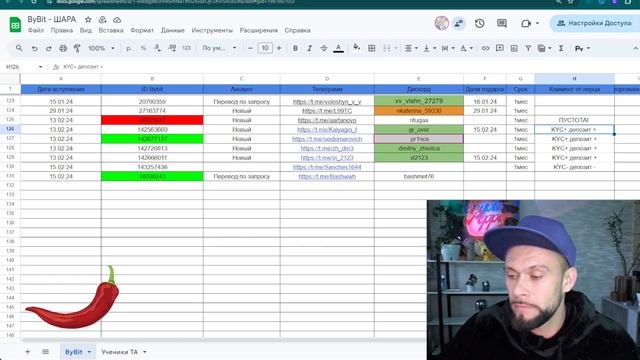Open the name box dropdown arrow
This screenshot has height=360, width=640.
coord(40,67)
